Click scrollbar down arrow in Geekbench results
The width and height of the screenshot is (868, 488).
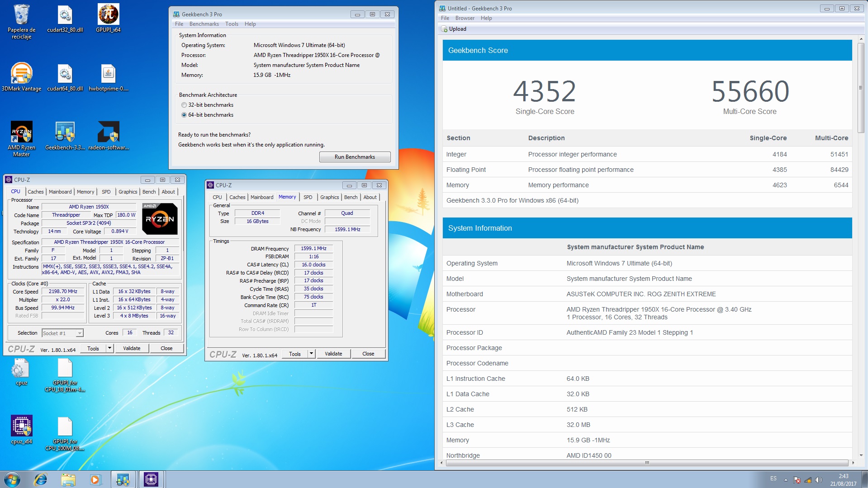click(x=861, y=455)
